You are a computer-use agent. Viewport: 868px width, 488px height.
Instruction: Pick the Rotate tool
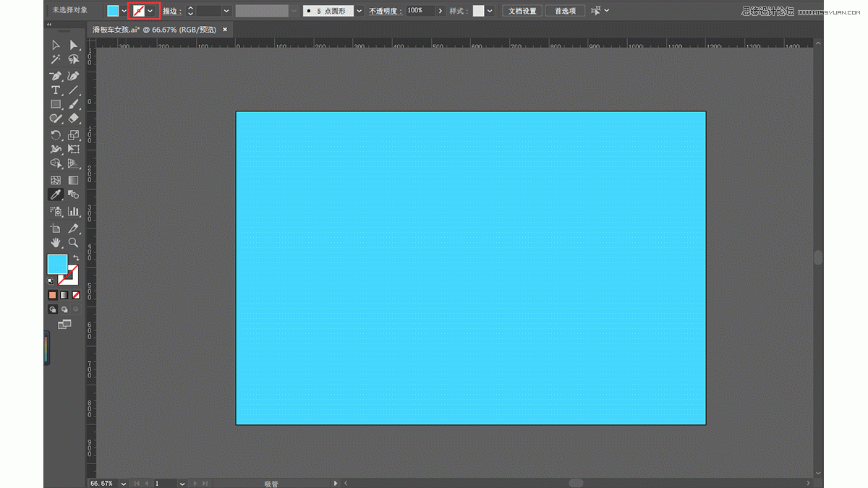pos(55,135)
